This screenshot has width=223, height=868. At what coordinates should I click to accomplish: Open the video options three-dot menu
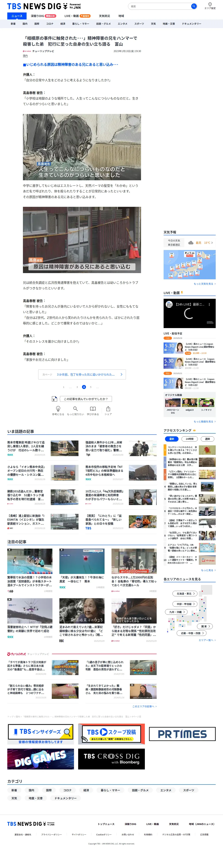coord(209,304)
